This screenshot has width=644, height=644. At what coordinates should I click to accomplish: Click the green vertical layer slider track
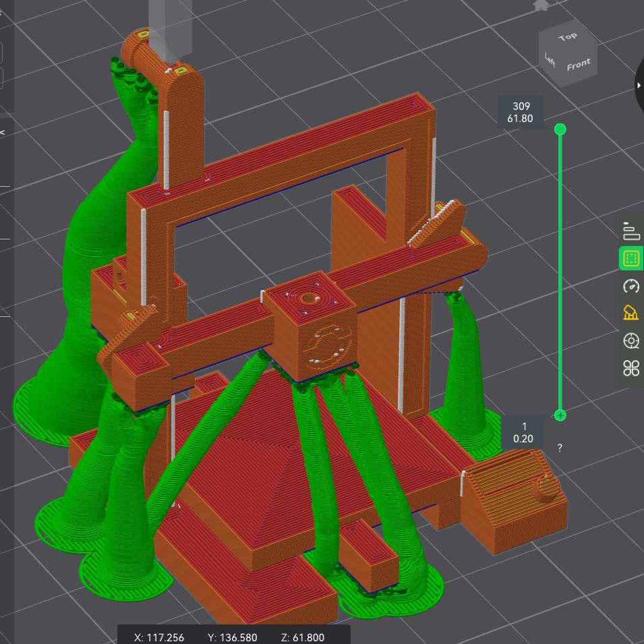click(x=560, y=272)
